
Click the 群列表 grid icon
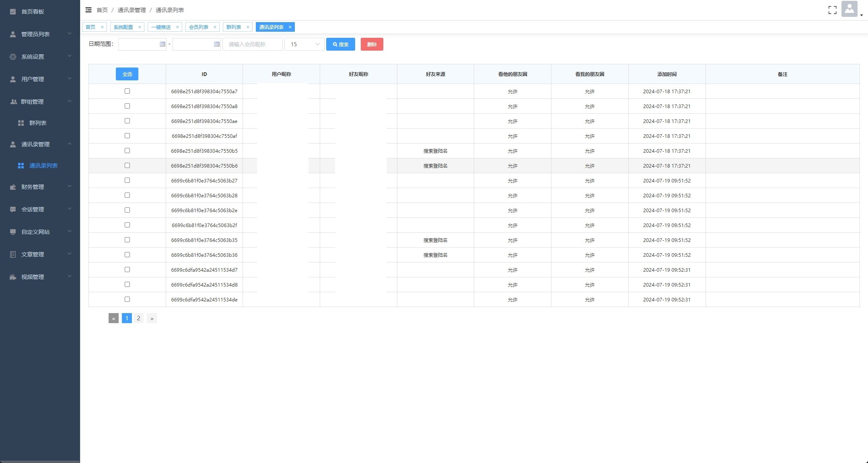tap(21, 123)
